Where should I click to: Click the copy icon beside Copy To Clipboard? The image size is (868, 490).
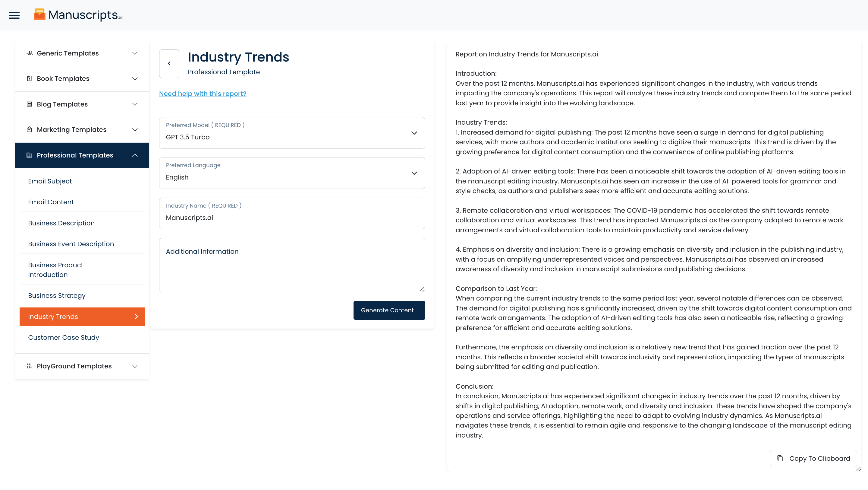pyautogui.click(x=780, y=458)
